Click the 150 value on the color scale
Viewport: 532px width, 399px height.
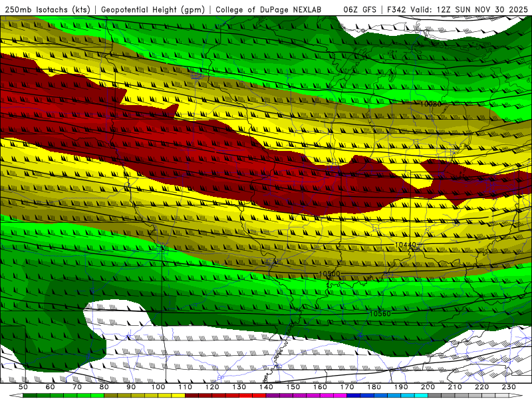(x=293, y=387)
